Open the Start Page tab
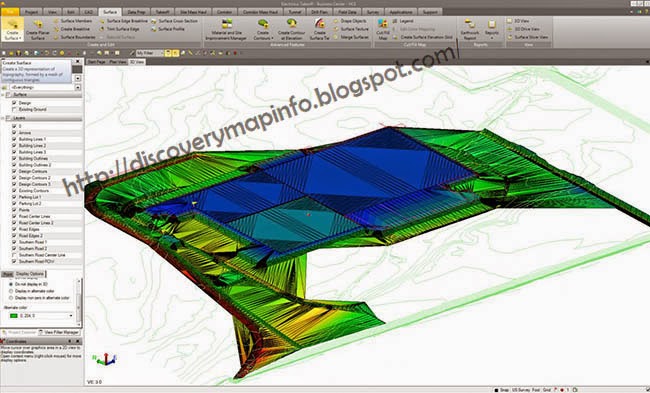The width and height of the screenshot is (650, 393). coord(97,62)
